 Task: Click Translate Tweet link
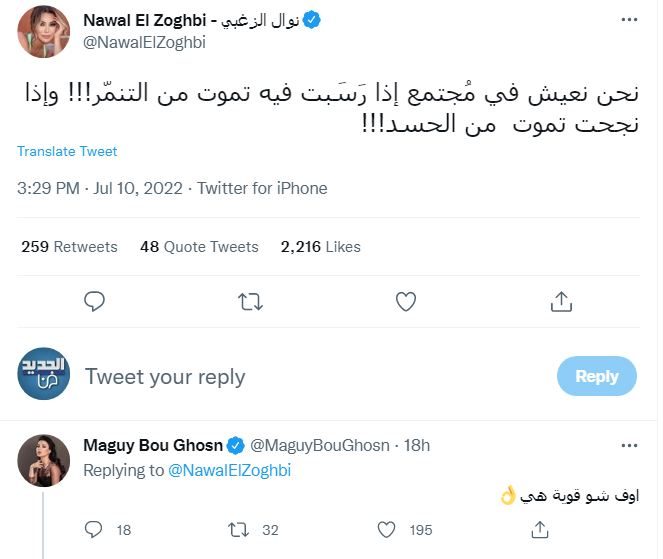(x=67, y=151)
